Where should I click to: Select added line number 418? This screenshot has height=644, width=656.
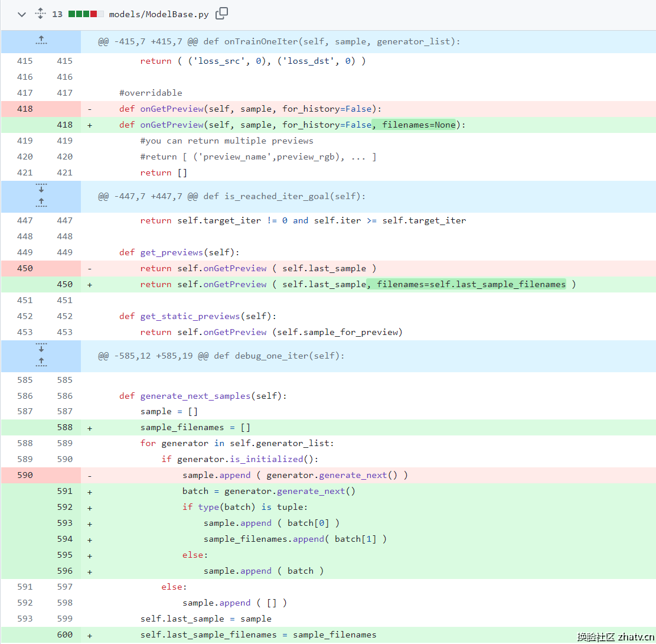[x=64, y=125]
